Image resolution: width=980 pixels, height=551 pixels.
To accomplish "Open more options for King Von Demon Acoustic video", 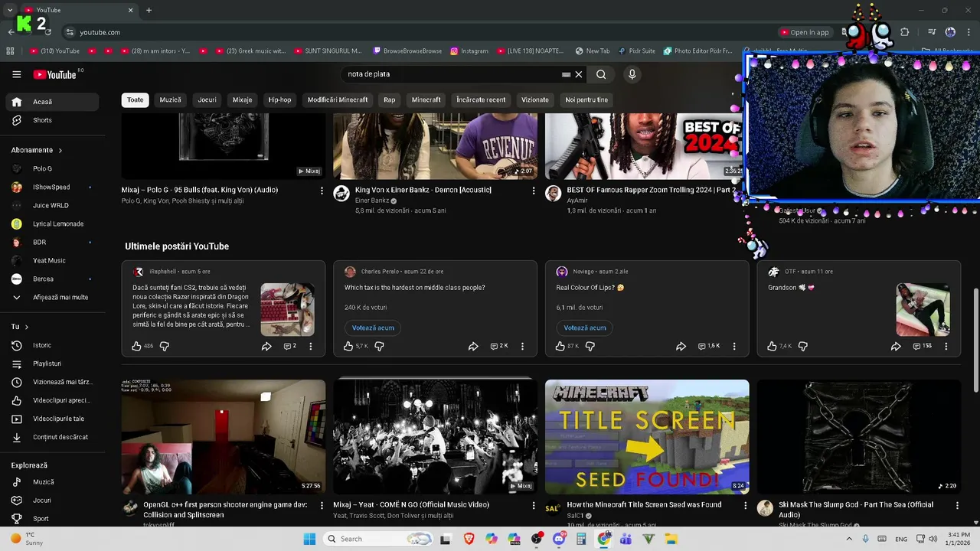I will click(x=534, y=191).
